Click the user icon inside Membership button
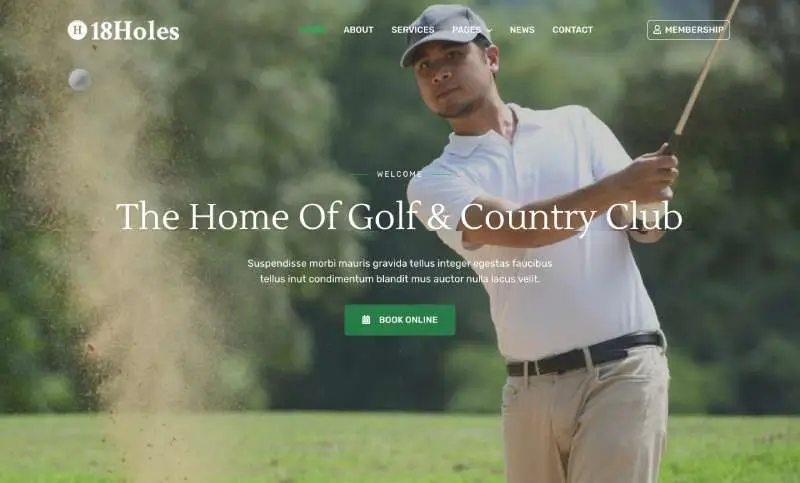This screenshot has height=483, width=800. 657,30
